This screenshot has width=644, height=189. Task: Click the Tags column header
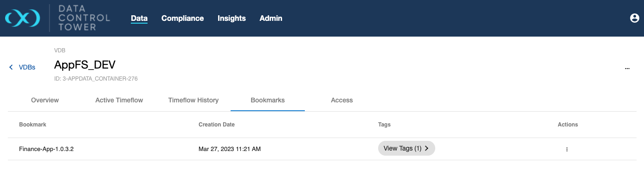click(x=384, y=125)
